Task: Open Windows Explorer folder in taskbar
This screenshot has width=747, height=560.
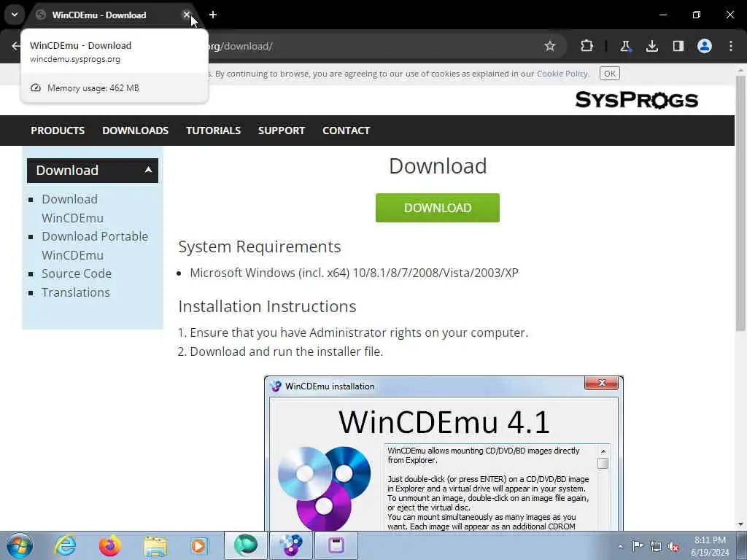Action: coord(155,545)
